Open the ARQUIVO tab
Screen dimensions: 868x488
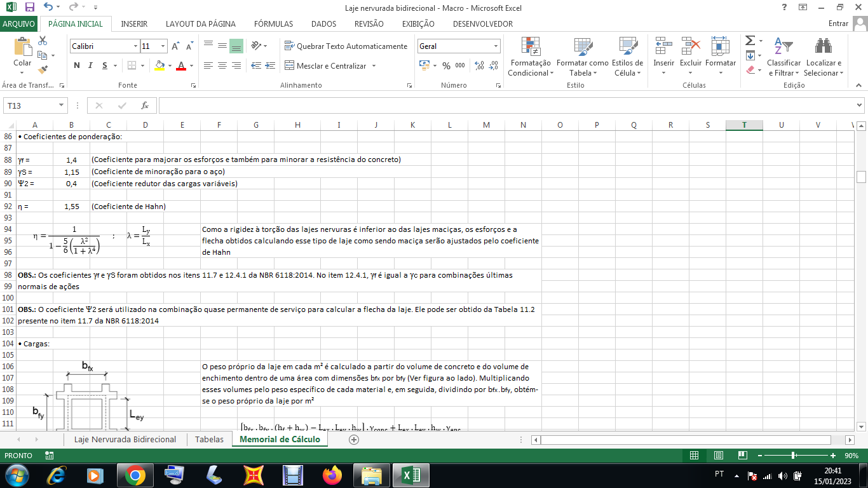[x=18, y=24]
